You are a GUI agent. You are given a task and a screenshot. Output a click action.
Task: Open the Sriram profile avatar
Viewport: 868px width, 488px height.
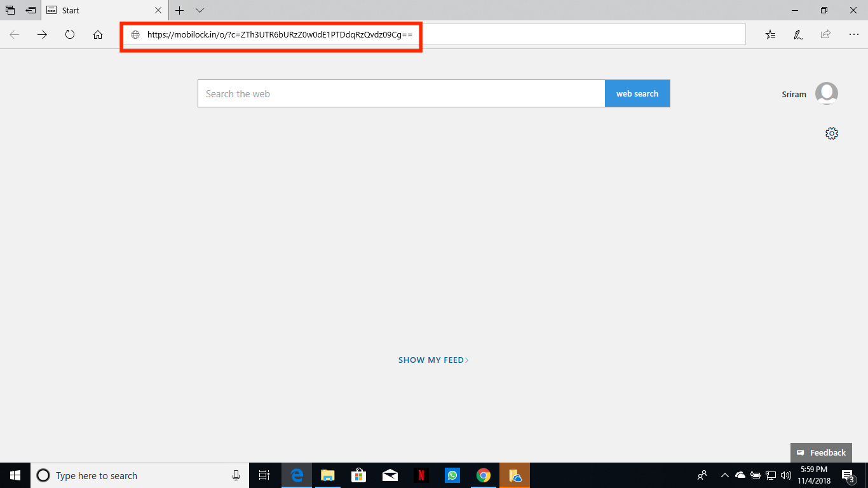pyautogui.click(x=827, y=93)
